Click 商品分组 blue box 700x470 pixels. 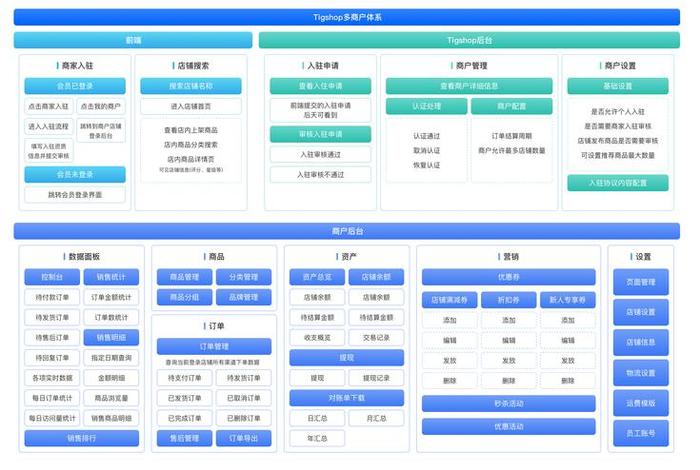pos(184,297)
